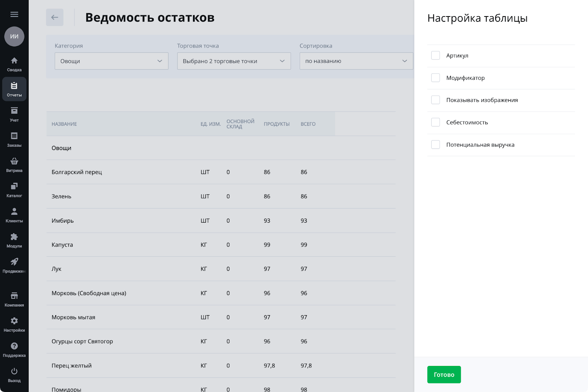
Task: Select the Лук row
Action: (221, 269)
